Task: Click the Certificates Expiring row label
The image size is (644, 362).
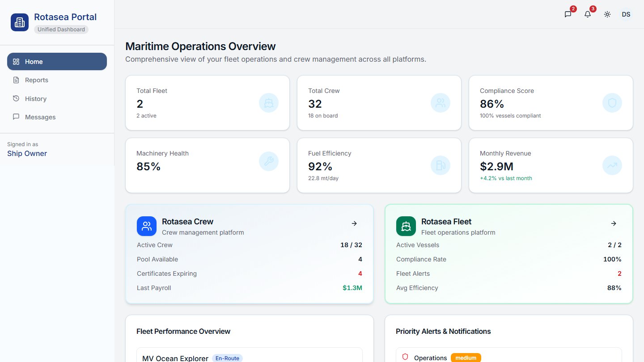Action: tap(167, 274)
